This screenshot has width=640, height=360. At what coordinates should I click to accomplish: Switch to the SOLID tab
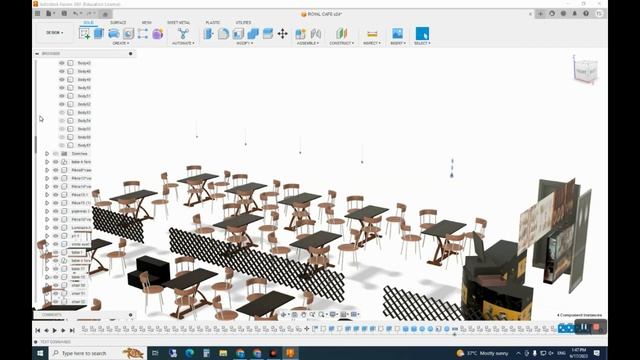[x=89, y=22]
